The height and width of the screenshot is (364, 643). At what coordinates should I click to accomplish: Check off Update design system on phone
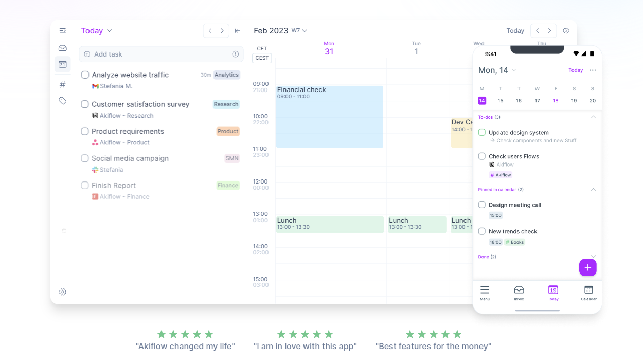click(x=482, y=132)
